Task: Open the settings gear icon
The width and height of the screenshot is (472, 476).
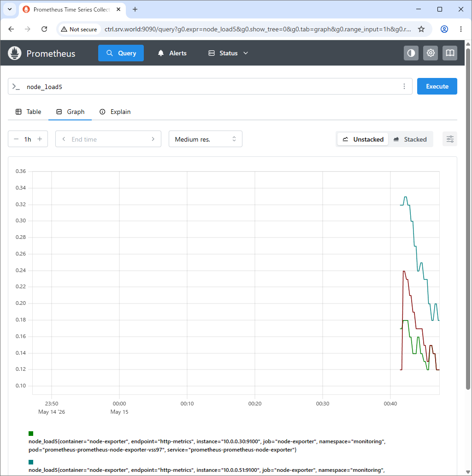Action: pyautogui.click(x=431, y=53)
